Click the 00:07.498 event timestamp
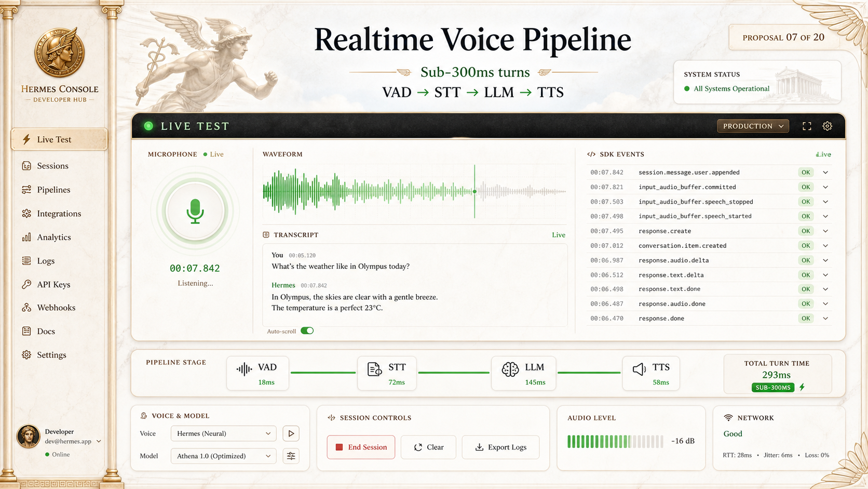The image size is (868, 489). [606, 216]
